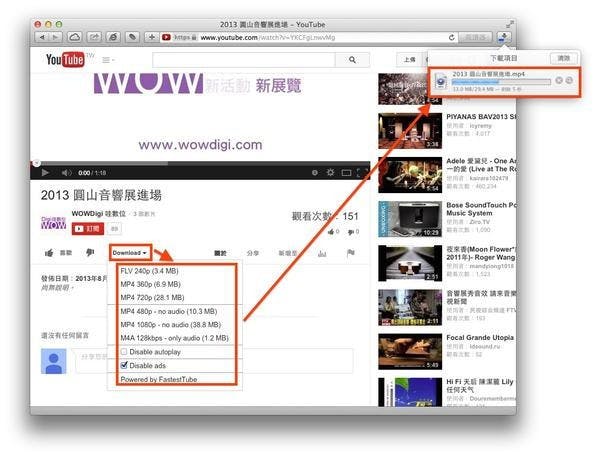The height and width of the screenshot is (457, 600).
Task: Go forward with the Safari forward arrow
Action: coord(55,37)
